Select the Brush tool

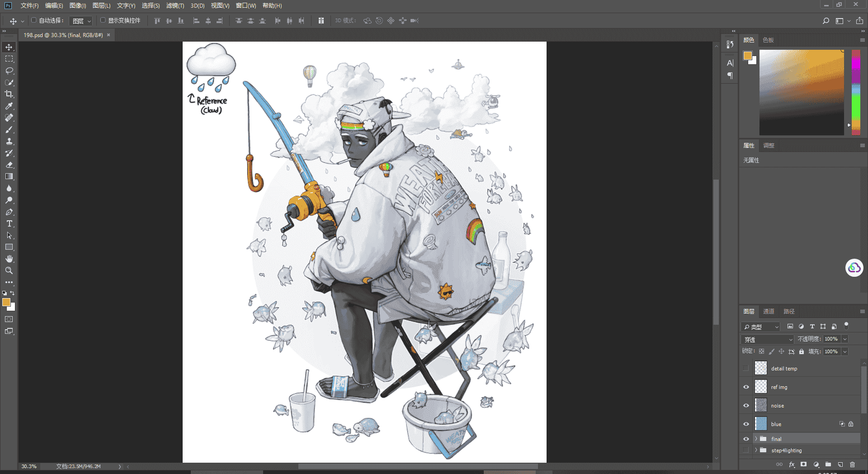9,129
